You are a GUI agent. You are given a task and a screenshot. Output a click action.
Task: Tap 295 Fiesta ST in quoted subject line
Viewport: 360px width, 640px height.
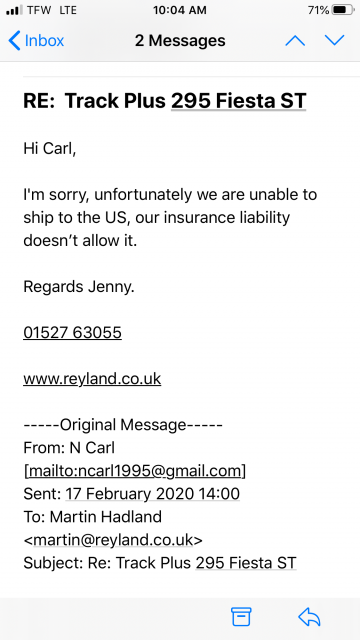pos(246,563)
